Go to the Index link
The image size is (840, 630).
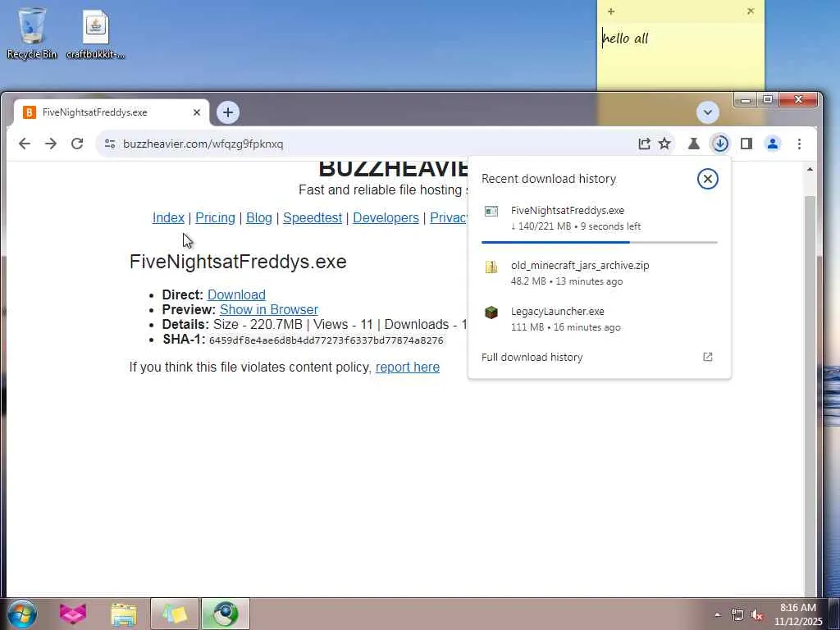(168, 218)
